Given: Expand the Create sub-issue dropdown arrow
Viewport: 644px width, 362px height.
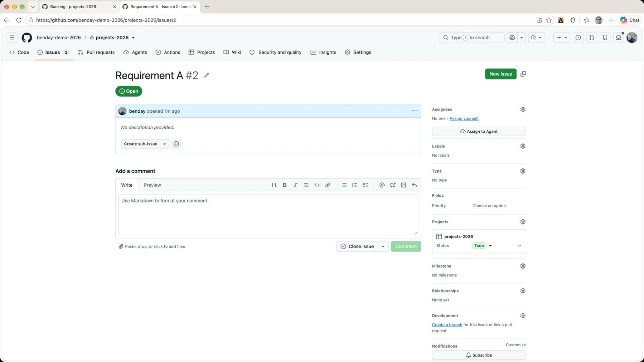Looking at the screenshot, I should coord(164,144).
